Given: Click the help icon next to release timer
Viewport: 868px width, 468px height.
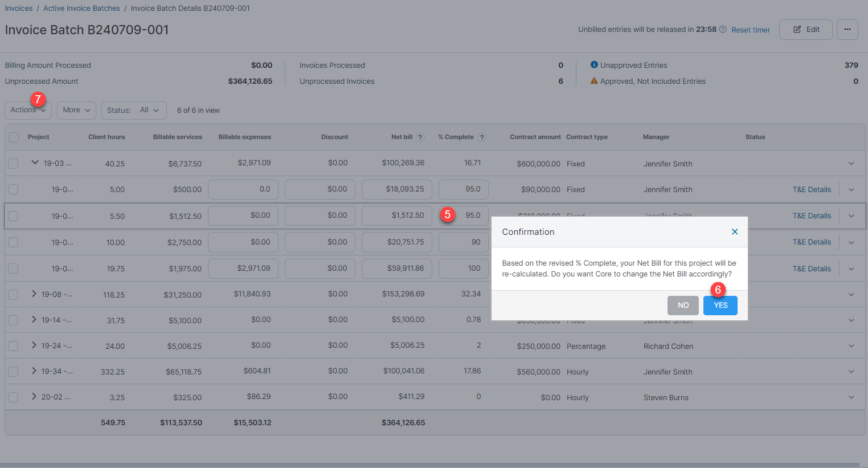Looking at the screenshot, I should (723, 29).
